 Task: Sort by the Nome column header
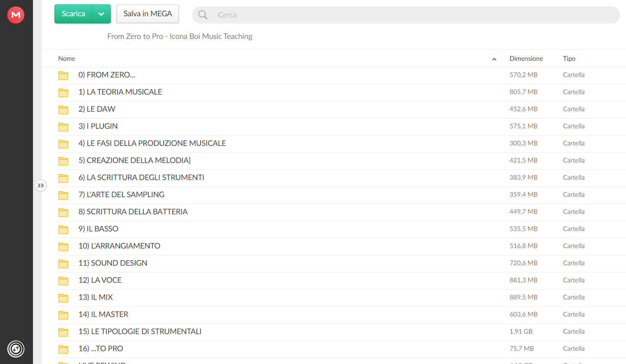point(67,59)
